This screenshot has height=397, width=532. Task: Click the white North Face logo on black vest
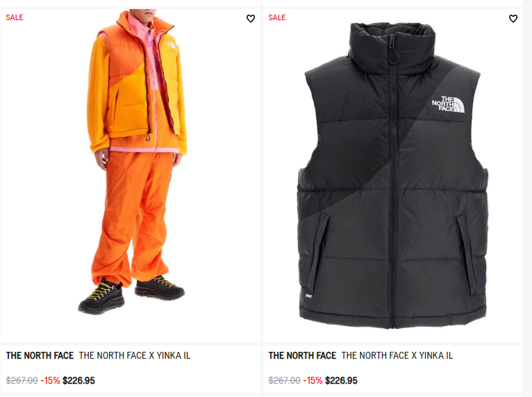[x=448, y=104]
